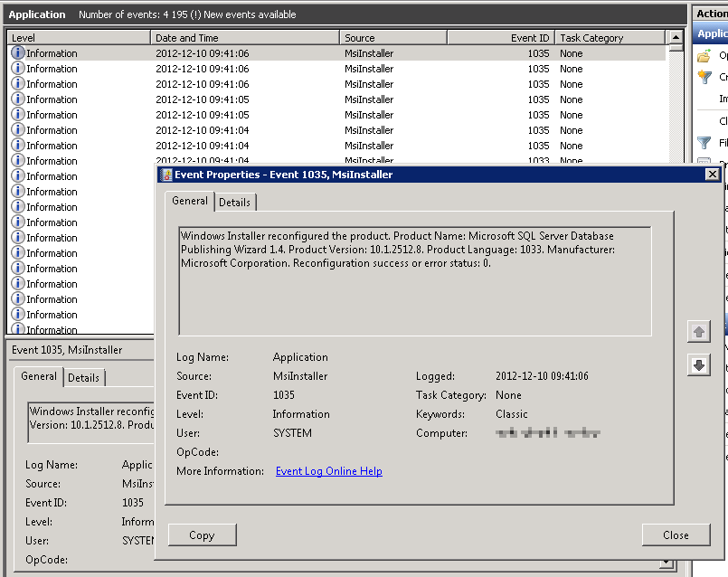Click the down navigation arrow in Event Properties
Image resolution: width=728 pixels, height=577 pixels.
point(698,365)
